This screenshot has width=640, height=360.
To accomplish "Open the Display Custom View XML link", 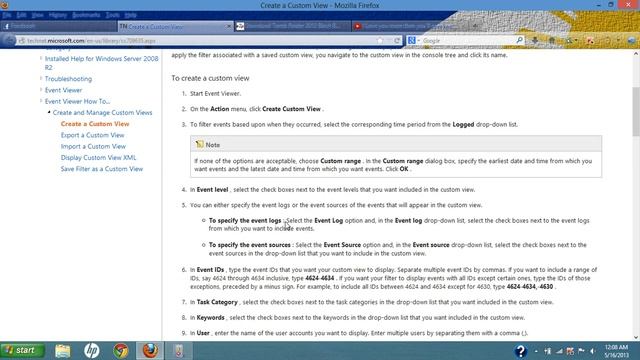I will tap(98, 158).
